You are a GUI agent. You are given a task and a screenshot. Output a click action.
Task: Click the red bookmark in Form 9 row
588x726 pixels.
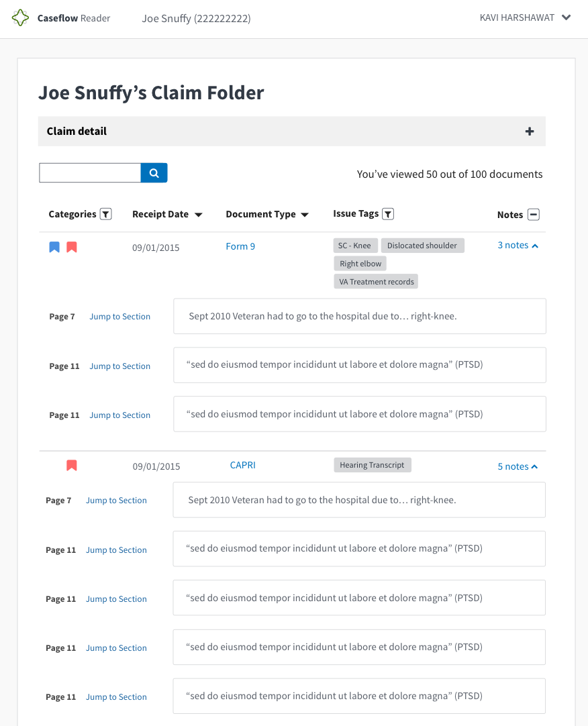point(71,247)
